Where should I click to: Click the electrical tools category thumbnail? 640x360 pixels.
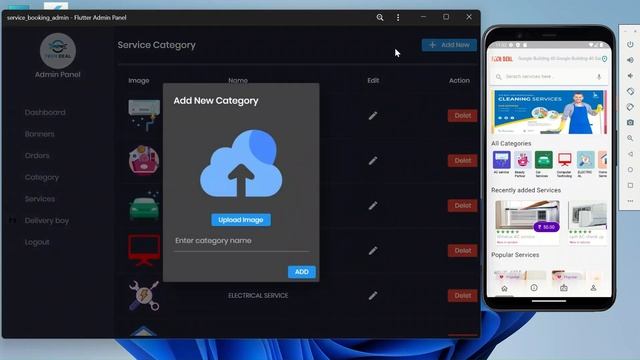(x=144, y=296)
